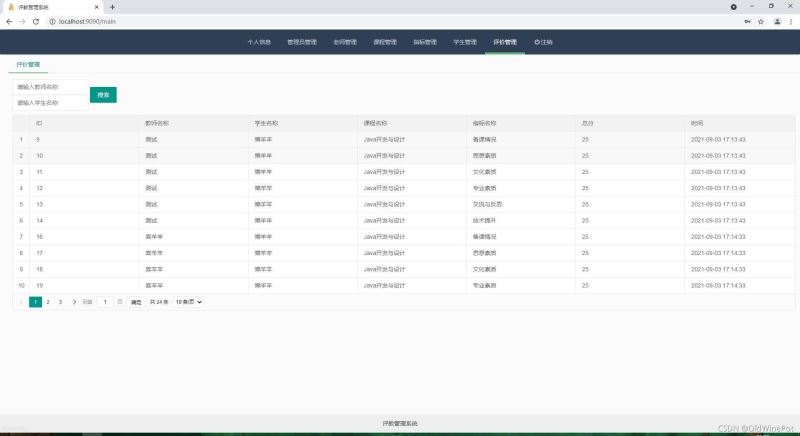Image resolution: width=800 pixels, height=436 pixels.
Task: Open the browser profile avatar menu
Action: click(777, 21)
